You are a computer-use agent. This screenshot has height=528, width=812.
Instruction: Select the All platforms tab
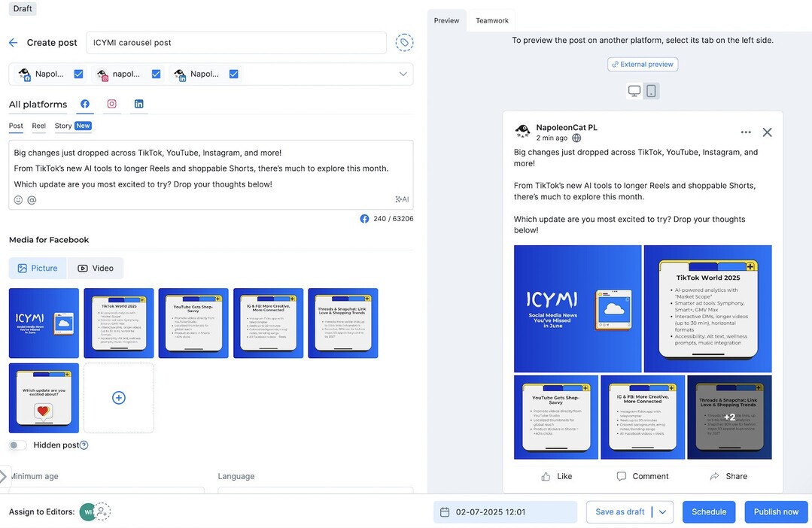click(x=38, y=104)
